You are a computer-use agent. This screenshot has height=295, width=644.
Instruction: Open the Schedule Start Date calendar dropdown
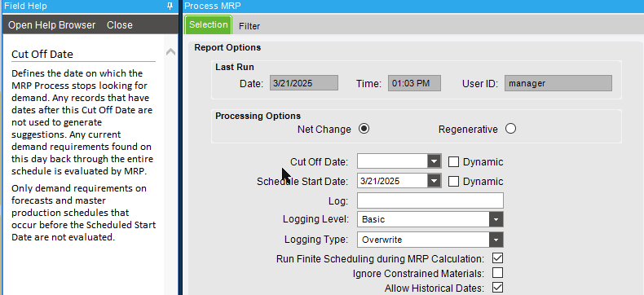click(x=434, y=181)
